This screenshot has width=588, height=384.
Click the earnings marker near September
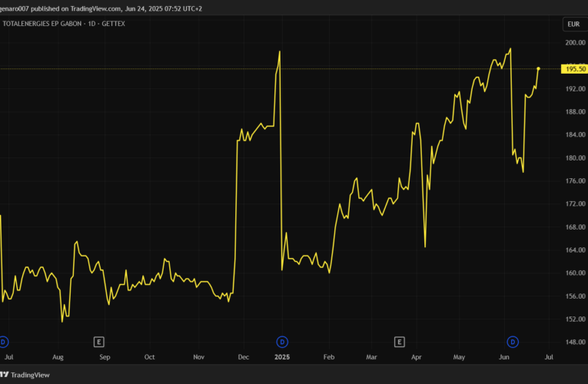(x=98, y=342)
